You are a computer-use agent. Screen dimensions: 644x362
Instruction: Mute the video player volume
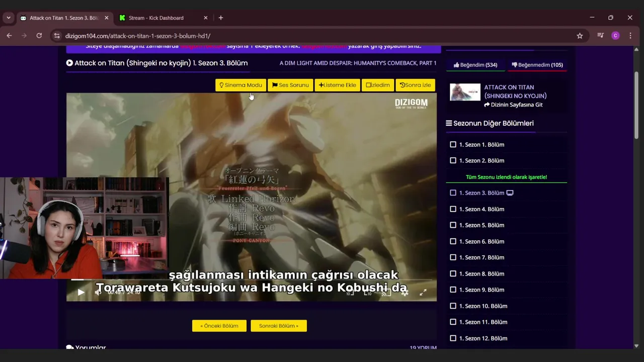[98, 292]
